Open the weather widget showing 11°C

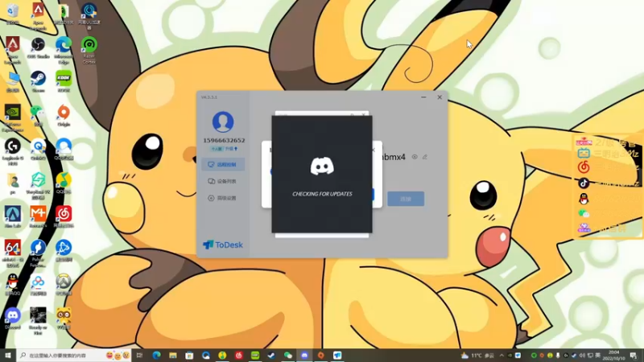pyautogui.click(x=477, y=356)
